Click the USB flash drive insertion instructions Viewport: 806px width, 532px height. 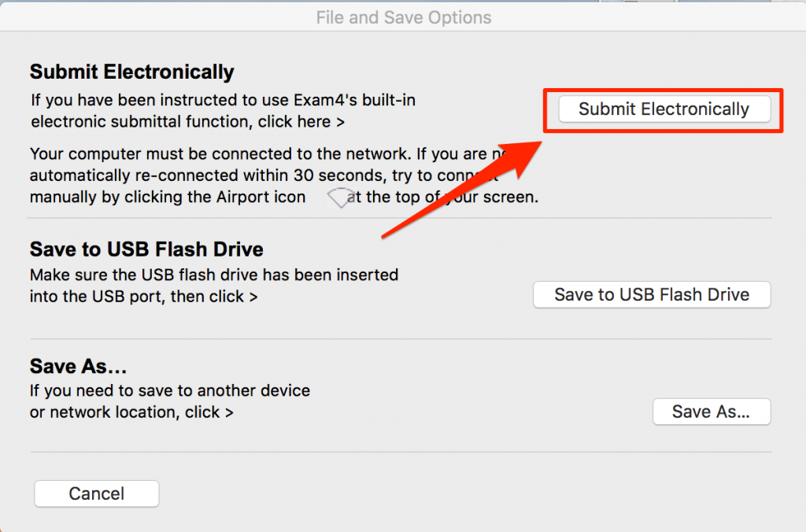point(213,275)
